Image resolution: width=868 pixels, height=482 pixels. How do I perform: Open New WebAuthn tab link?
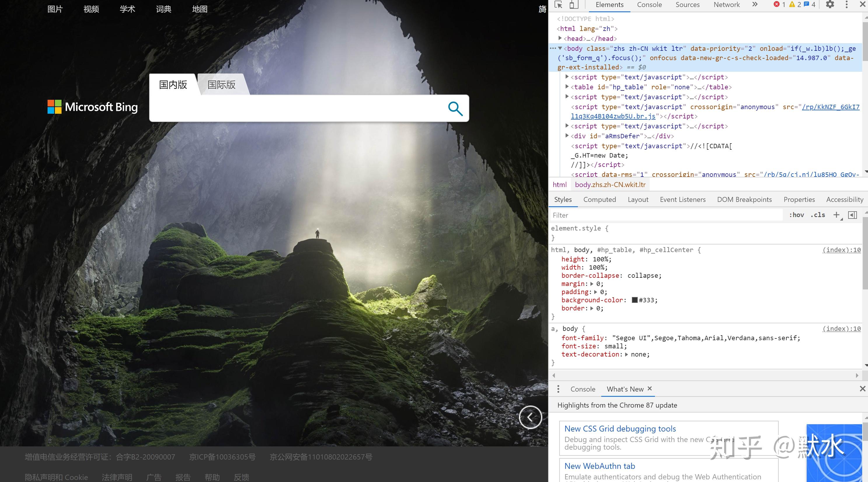(600, 466)
